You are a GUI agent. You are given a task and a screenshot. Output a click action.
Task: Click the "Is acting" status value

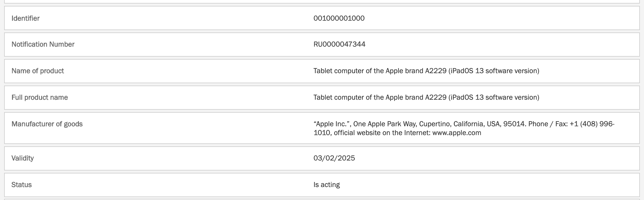pyautogui.click(x=327, y=185)
